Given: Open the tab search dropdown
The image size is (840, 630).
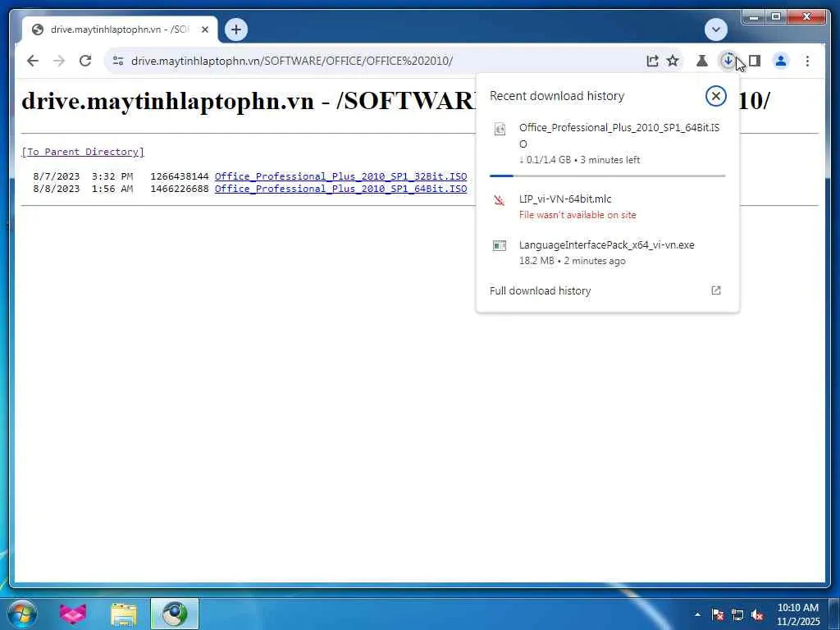Looking at the screenshot, I should coord(715,30).
